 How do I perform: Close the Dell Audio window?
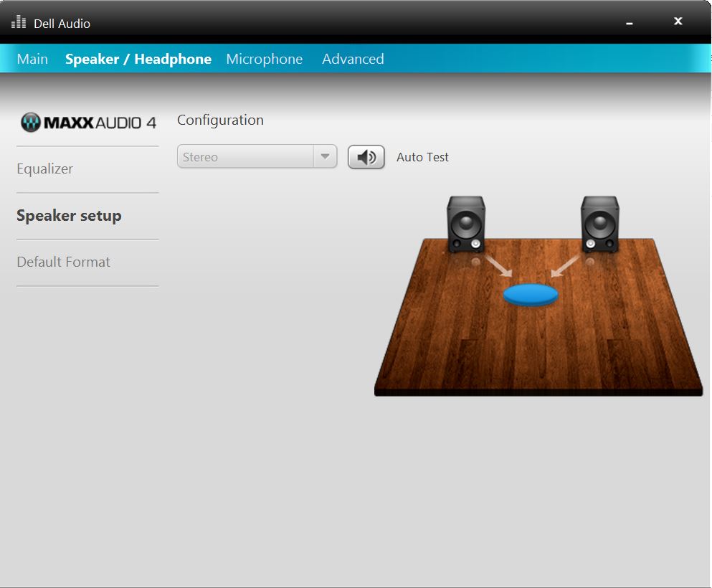pos(678,21)
